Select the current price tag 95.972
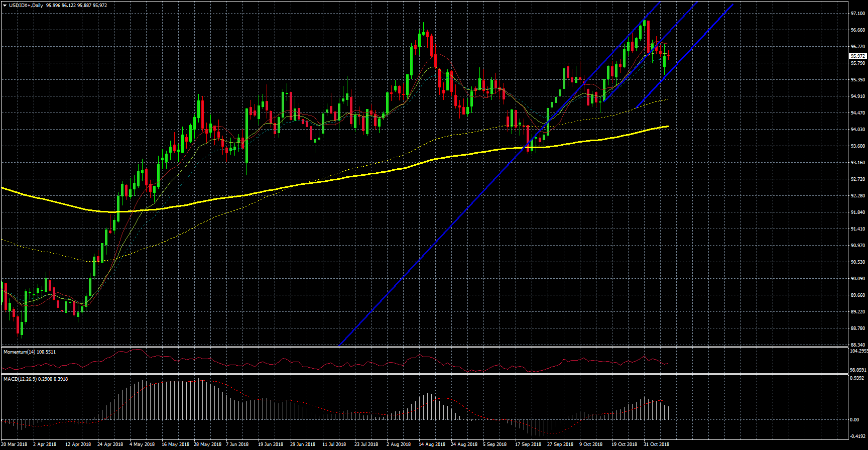This screenshot has width=868, height=450. click(857, 56)
